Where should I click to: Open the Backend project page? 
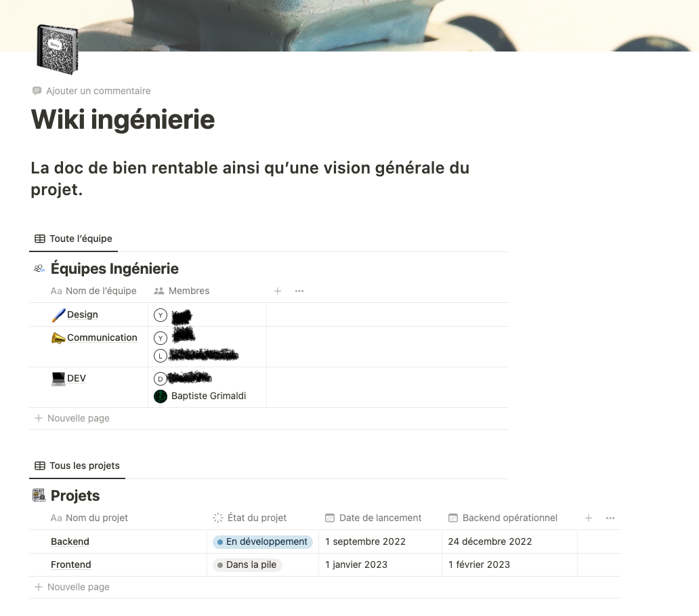click(70, 541)
